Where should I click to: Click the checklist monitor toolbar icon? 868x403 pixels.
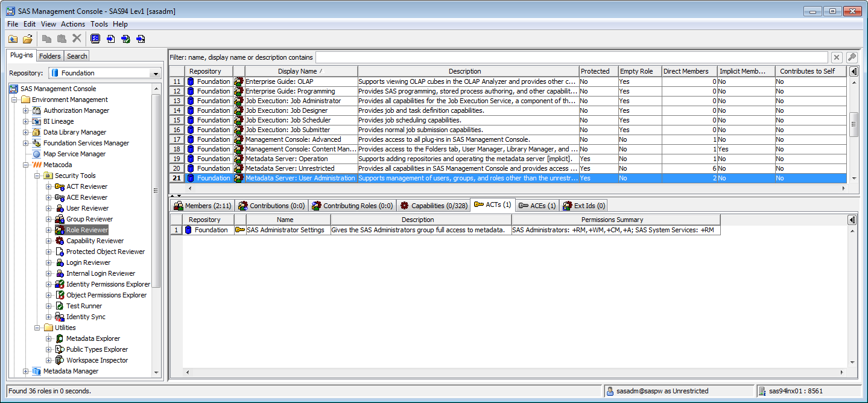[95, 39]
